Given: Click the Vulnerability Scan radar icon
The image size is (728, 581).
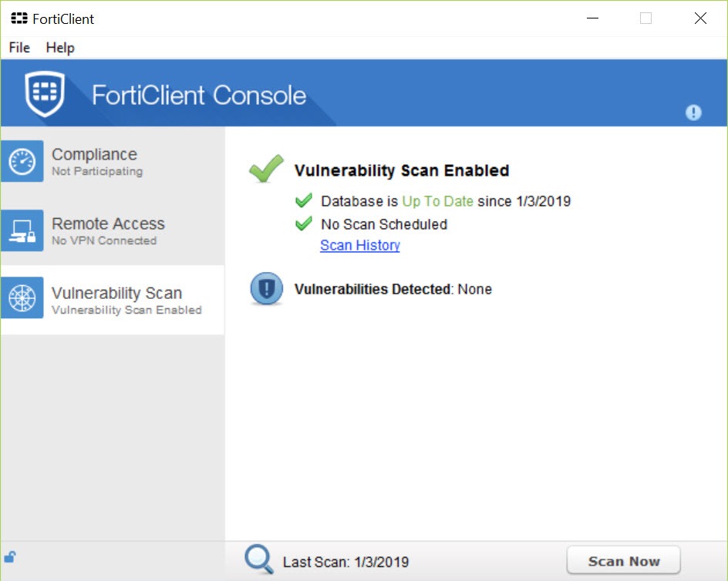Looking at the screenshot, I should [22, 297].
